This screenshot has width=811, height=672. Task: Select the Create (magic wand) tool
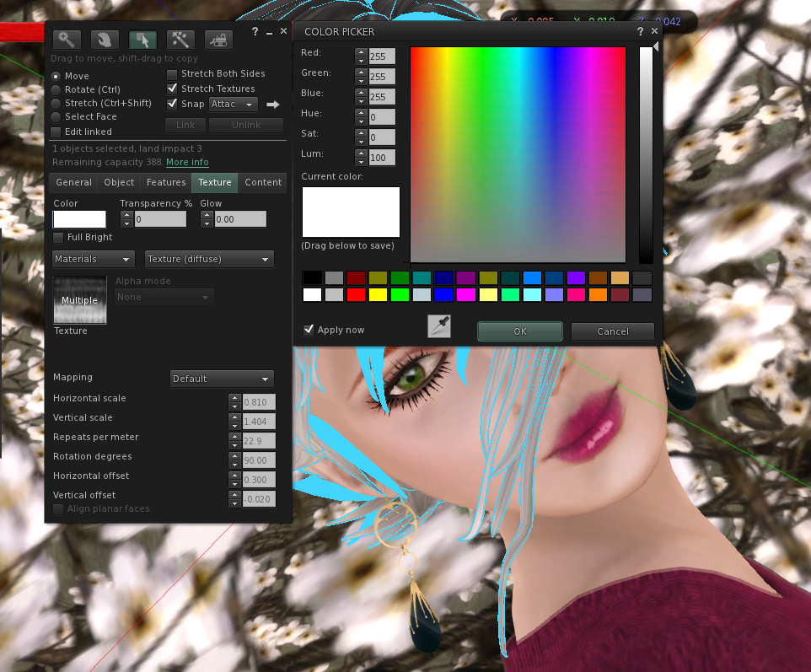180,39
